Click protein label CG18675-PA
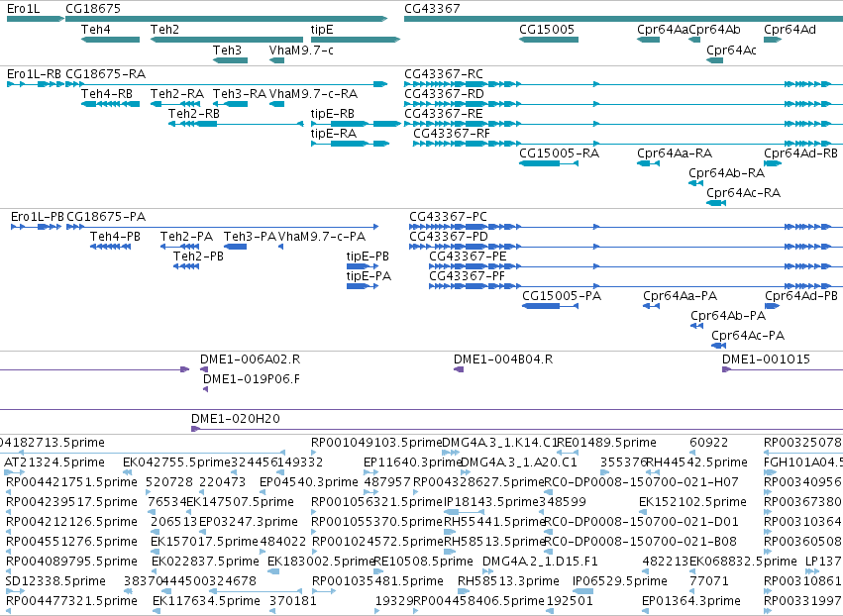Viewport: 843px width, 616px height. click(106, 217)
